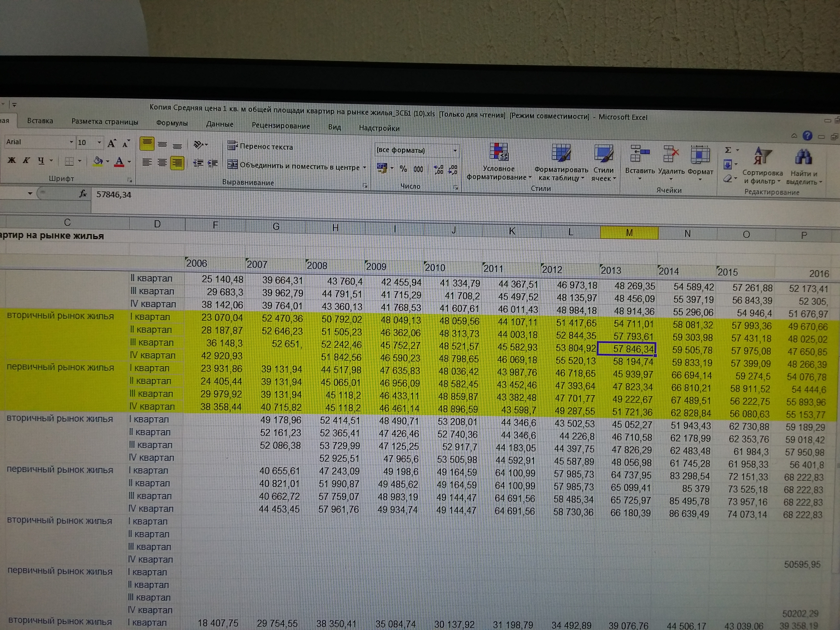Apply the yellow fill color bucket
The width and height of the screenshot is (840, 630).
pos(98,161)
